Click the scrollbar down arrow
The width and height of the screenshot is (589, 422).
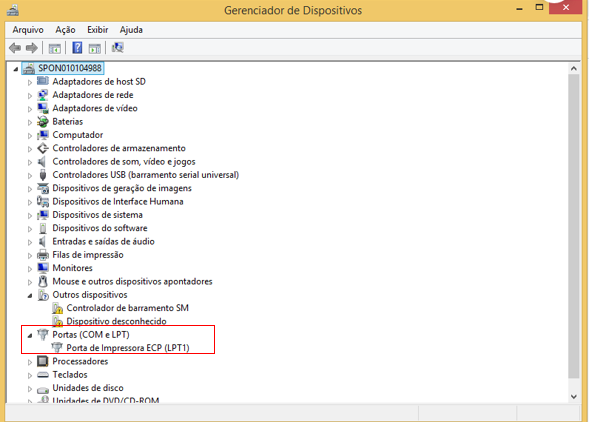[573, 396]
